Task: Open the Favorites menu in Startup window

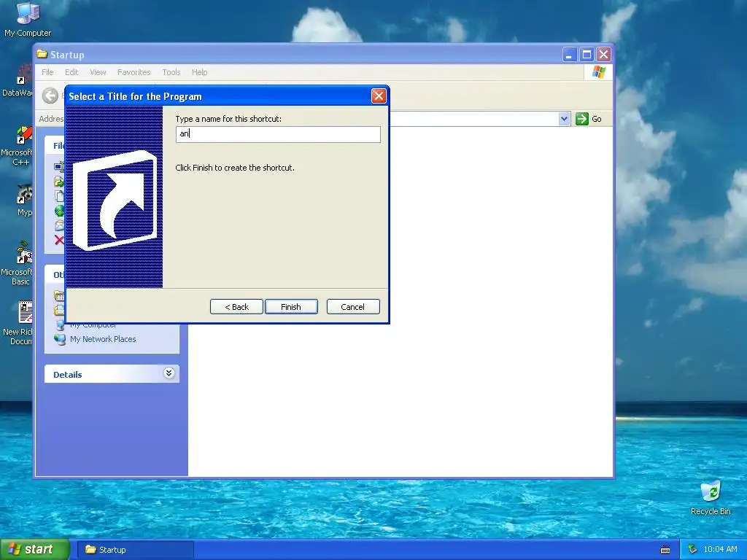Action: pyautogui.click(x=134, y=72)
